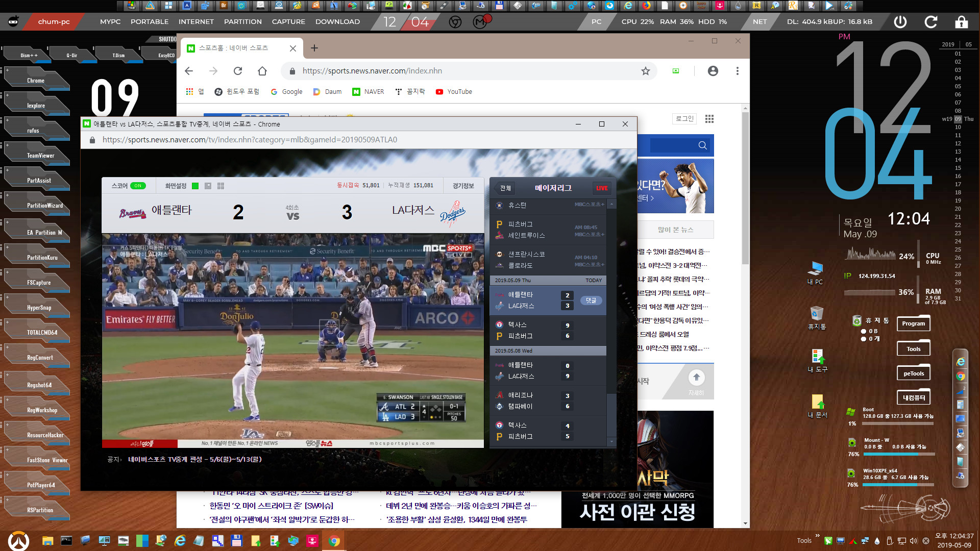Expand the PartitionWizard launcher plus sign
980x551 pixels.
[x=7, y=195]
